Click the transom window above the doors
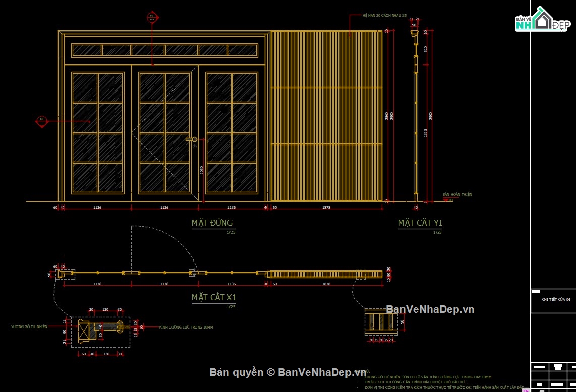The width and height of the screenshot is (576, 392). pyautogui.click(x=164, y=50)
